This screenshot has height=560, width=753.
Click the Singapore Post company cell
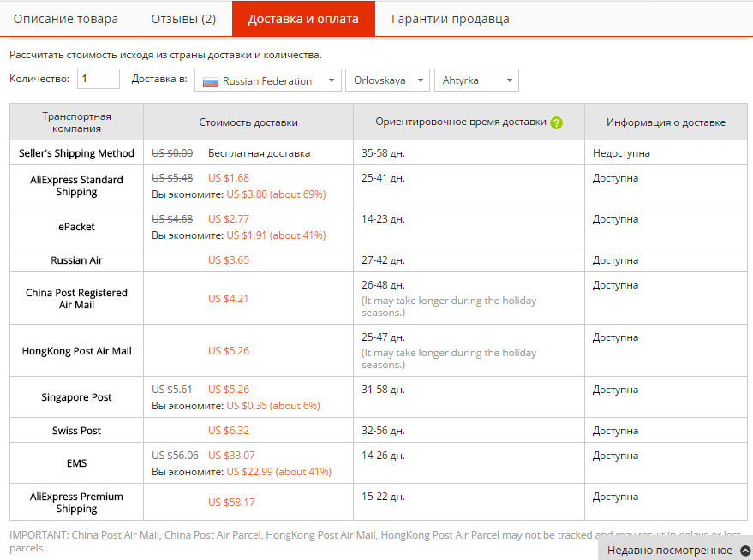pyautogui.click(x=76, y=397)
